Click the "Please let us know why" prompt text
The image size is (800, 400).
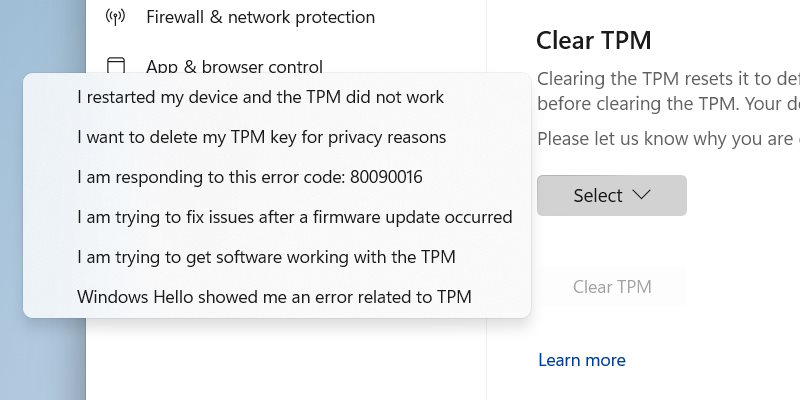point(668,138)
